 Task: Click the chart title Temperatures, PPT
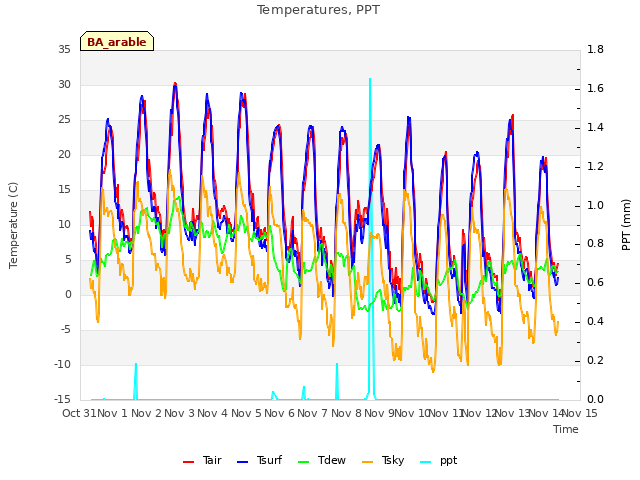(318, 10)
